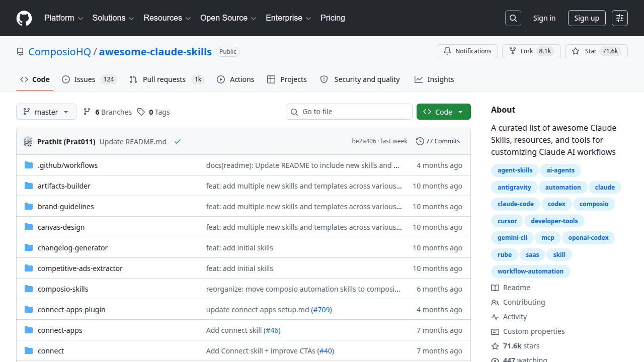644x362 pixels.
Task: Click the Sign in link
Action: click(544, 18)
